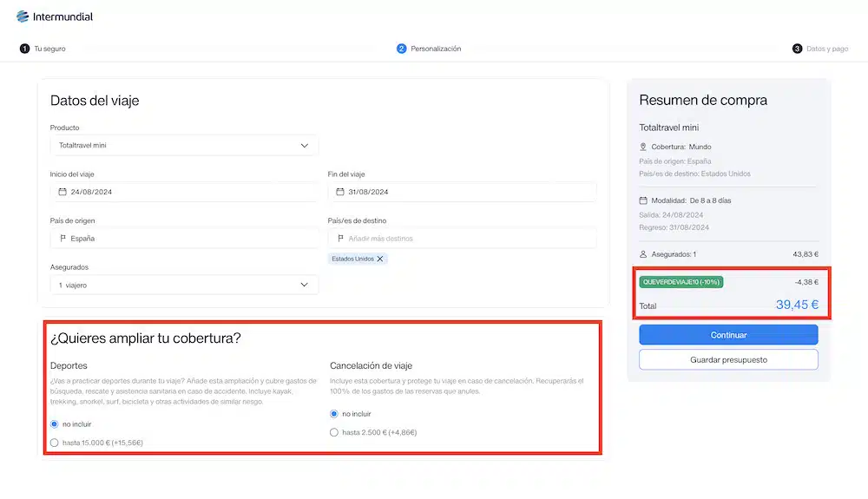This screenshot has width=868, height=499.
Task: Select Deportes 'no incluir' radio option
Action: [x=55, y=424]
